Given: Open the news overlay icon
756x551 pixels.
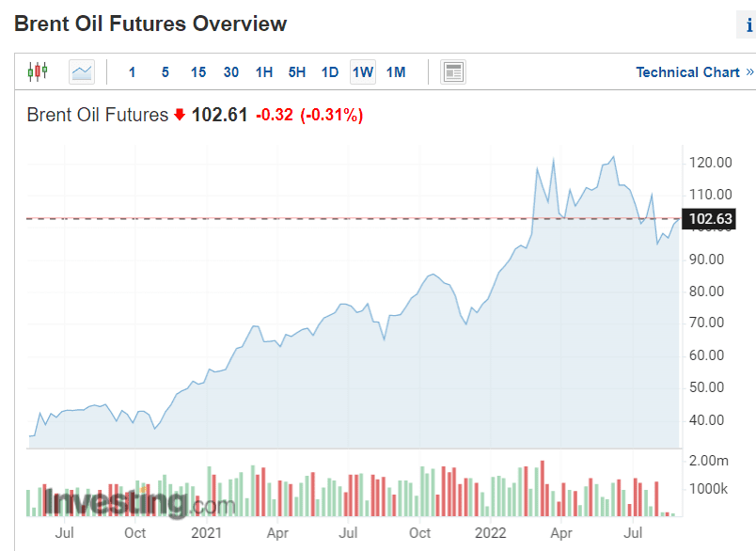Looking at the screenshot, I should 453,71.
